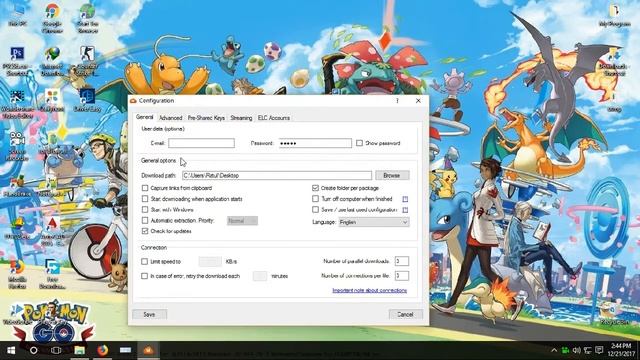Open Mozilla Firefox desktop shortcut
640x360 pixels.
(17, 274)
